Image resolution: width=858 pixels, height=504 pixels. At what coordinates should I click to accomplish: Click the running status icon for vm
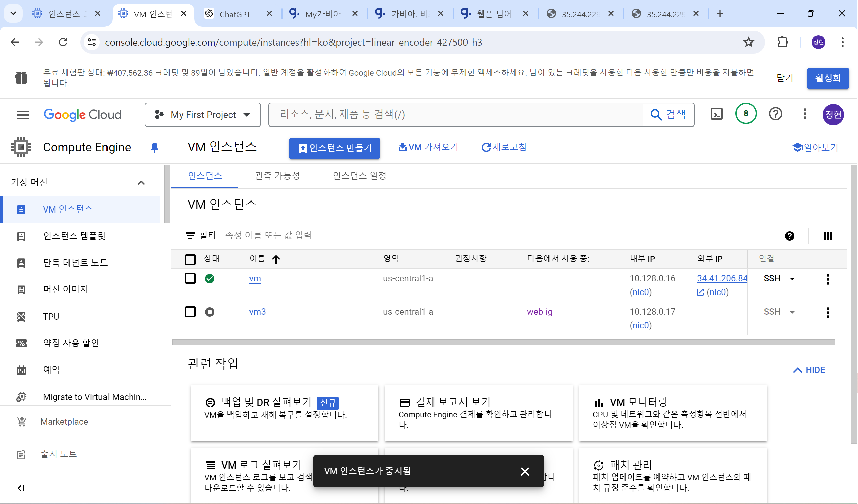tap(210, 279)
